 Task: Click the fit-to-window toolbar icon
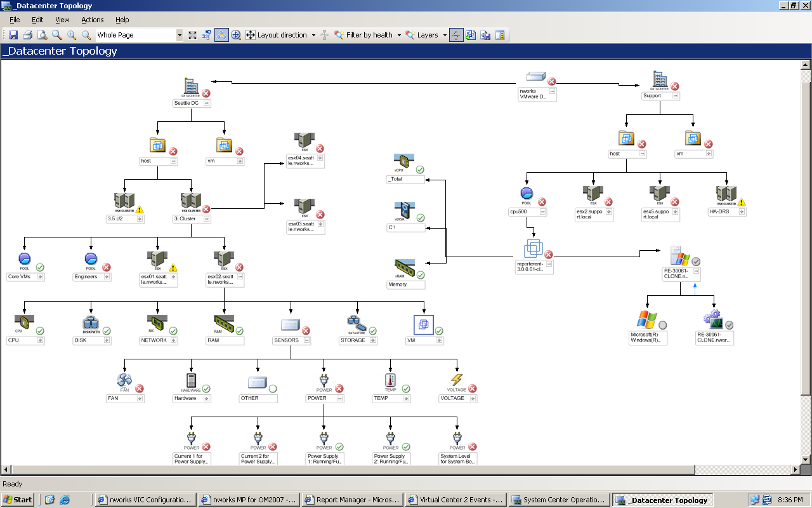point(192,35)
